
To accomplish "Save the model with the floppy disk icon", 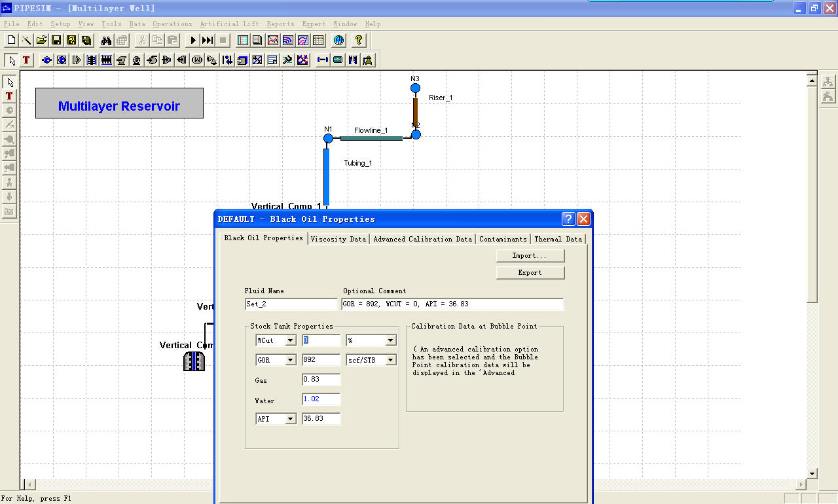I will point(56,40).
